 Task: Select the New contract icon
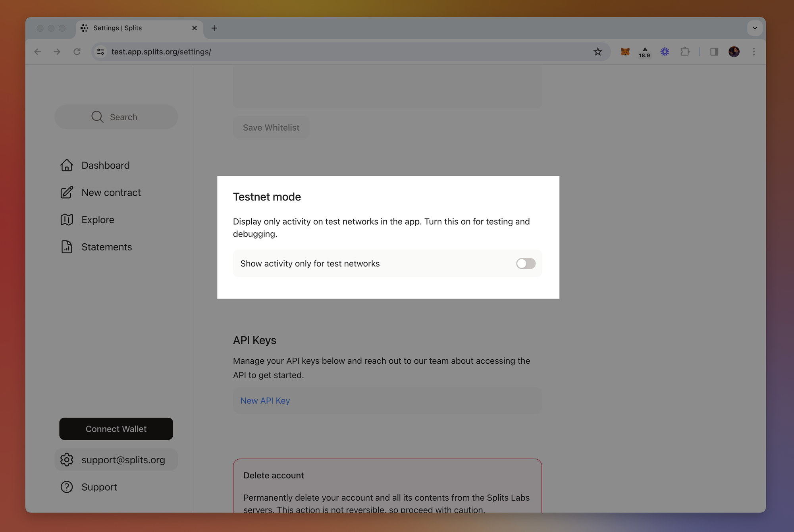point(67,192)
